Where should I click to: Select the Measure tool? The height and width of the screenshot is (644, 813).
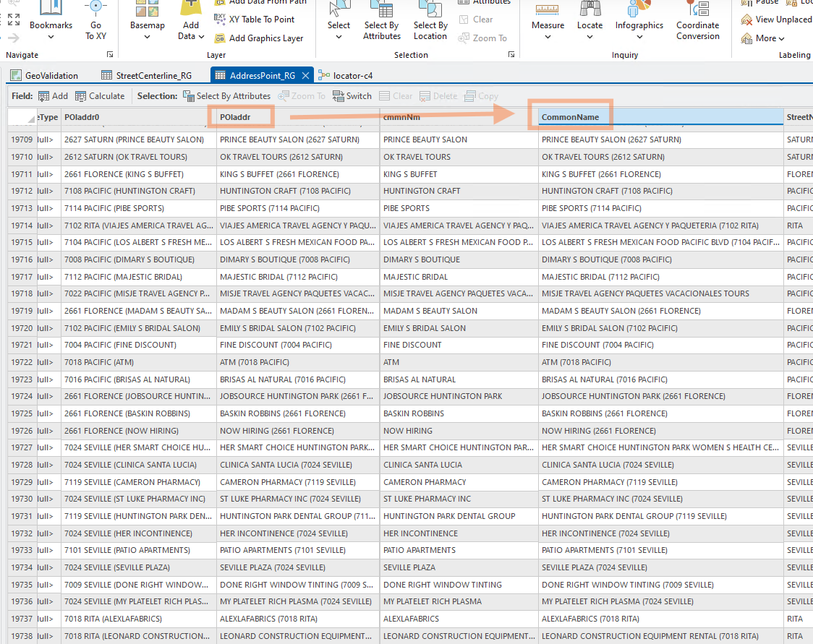tap(548, 10)
